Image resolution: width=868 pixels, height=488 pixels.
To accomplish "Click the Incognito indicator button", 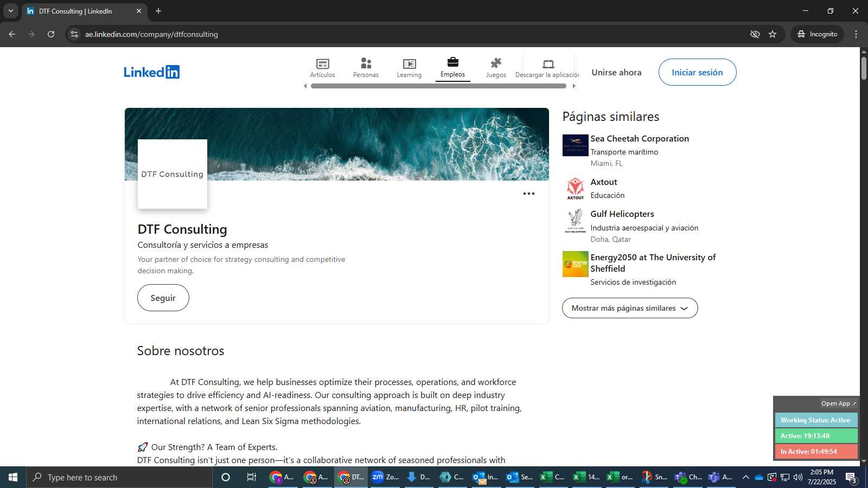I will [x=817, y=34].
